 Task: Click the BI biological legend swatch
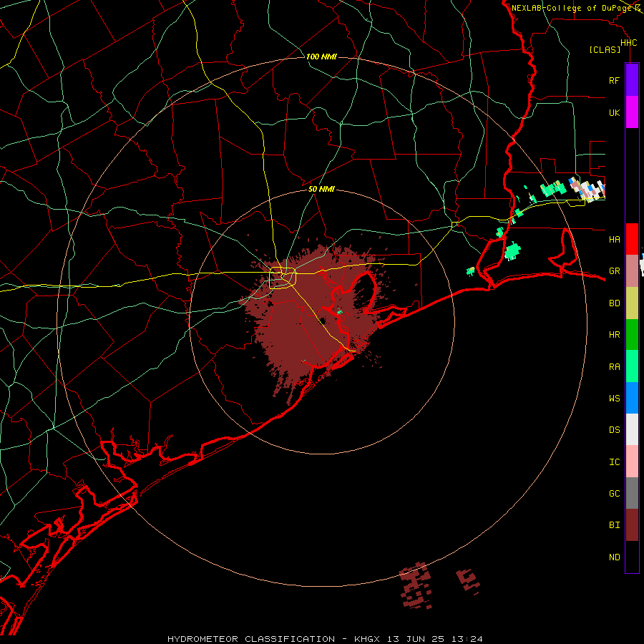point(632,525)
